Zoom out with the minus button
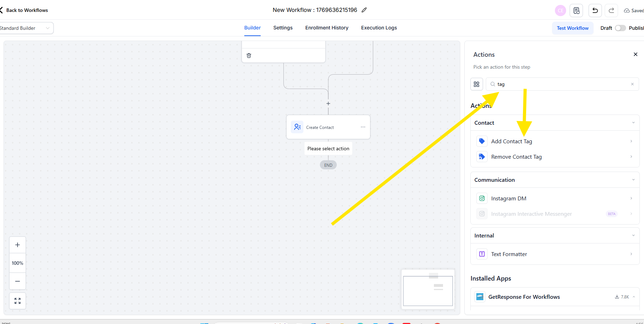Screen dimensions: 644x324 pos(18,281)
